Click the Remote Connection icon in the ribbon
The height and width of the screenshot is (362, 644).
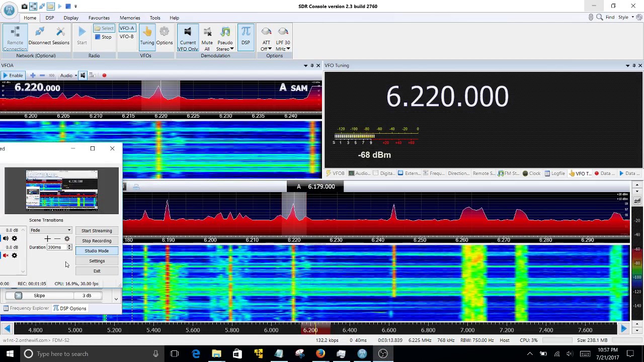point(15,38)
